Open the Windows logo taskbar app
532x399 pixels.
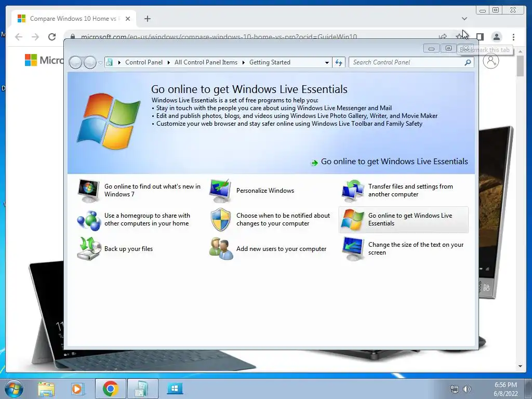point(175,389)
